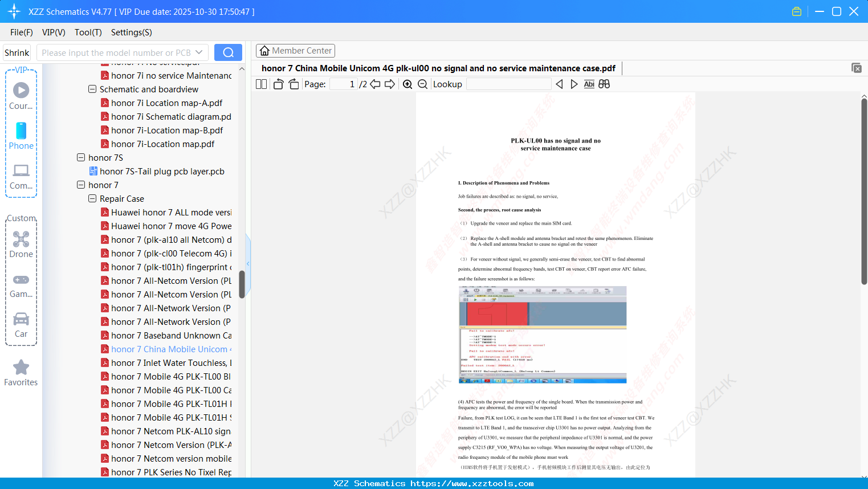Rotate the PDF page counterclockwise
Image resolution: width=868 pixels, height=489 pixels.
pos(279,84)
